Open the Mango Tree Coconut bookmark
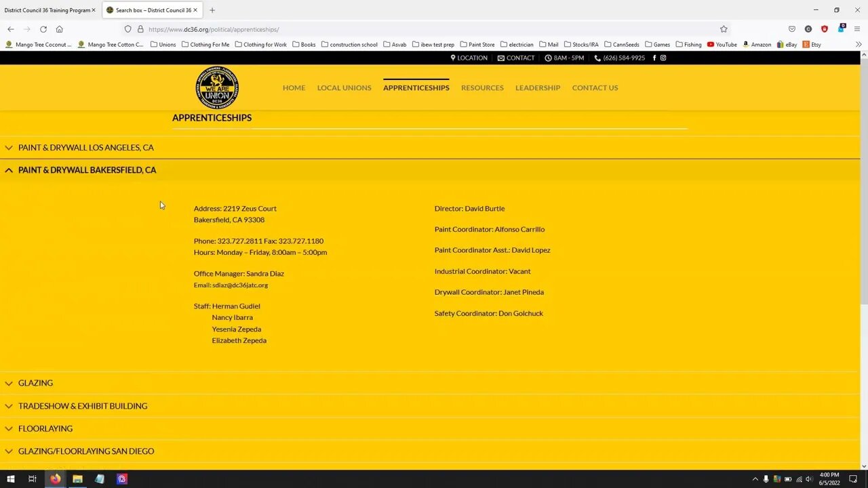The image size is (868, 488). 38,45
